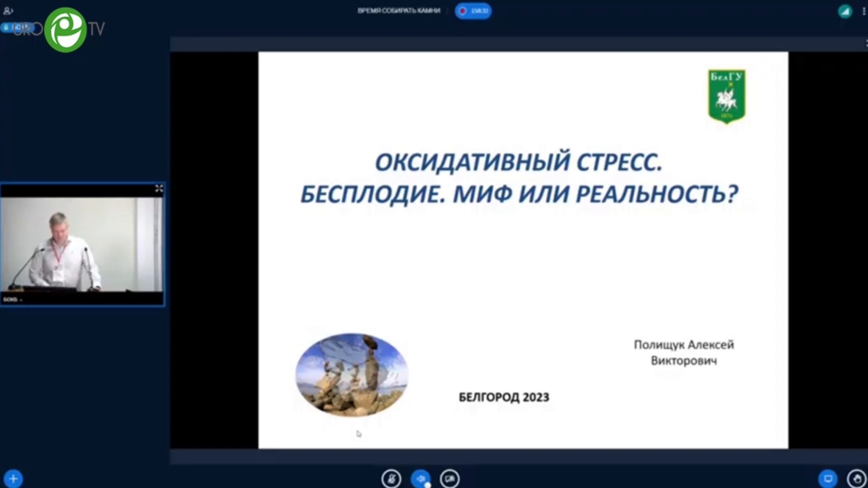This screenshot has height=488, width=868.
Task: Make the webcam video fullscreen
Action: click(159, 189)
